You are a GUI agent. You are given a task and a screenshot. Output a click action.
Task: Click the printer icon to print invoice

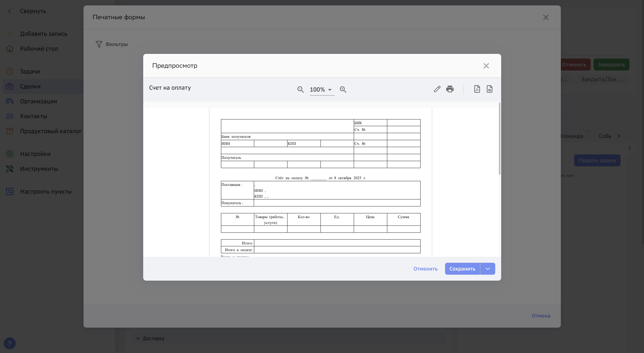(450, 89)
